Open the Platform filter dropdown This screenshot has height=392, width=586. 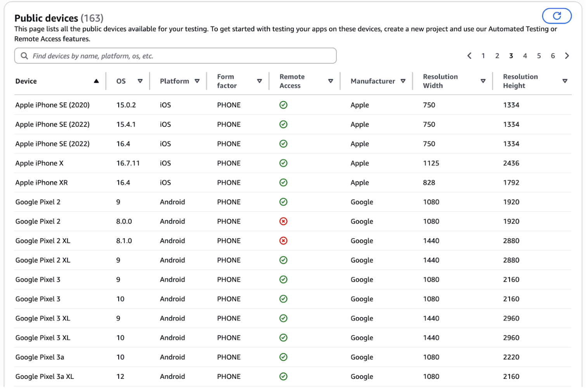point(198,81)
